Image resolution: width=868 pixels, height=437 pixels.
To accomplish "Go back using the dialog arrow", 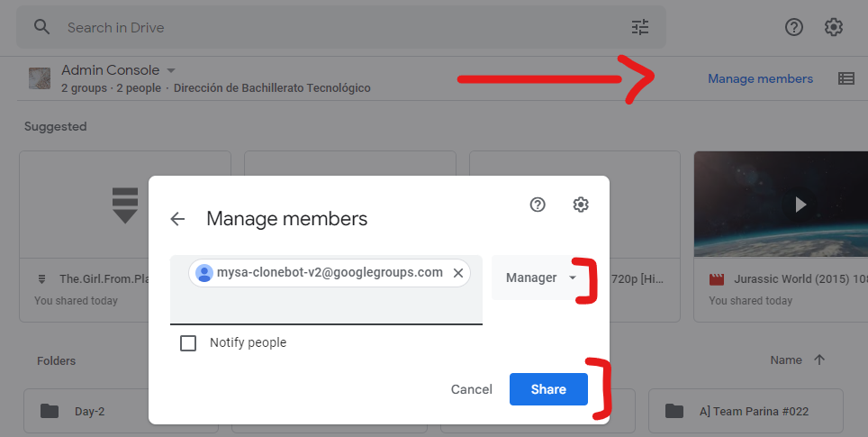I will coord(177,219).
